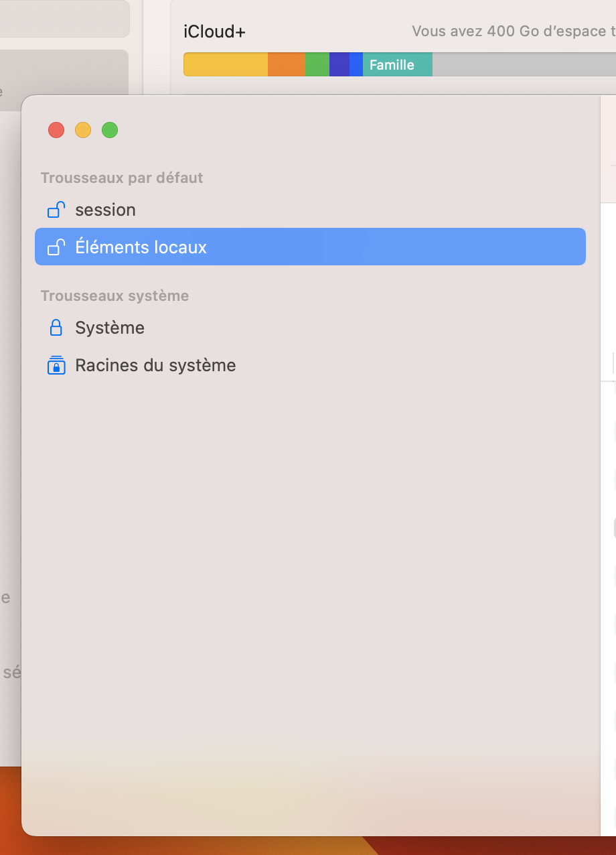616x855 pixels.
Task: Click the closed padlock icon beside Système
Action: tap(56, 328)
